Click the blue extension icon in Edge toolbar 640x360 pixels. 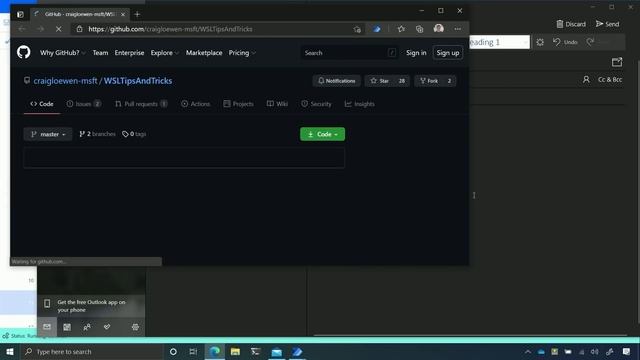point(377,29)
